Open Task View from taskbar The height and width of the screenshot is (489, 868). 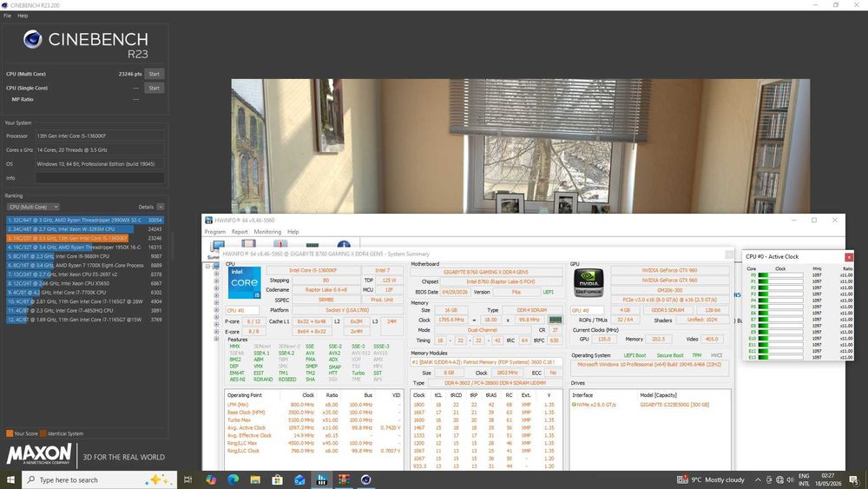[x=188, y=479]
